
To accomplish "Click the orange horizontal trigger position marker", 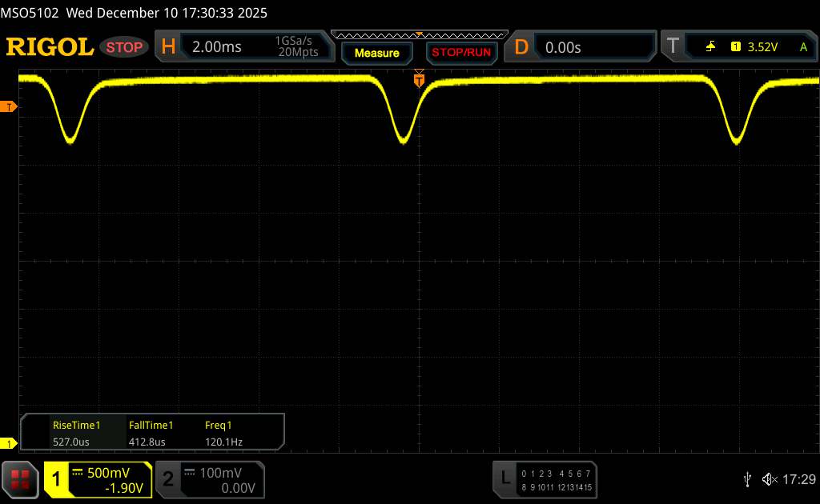I will pos(419,79).
